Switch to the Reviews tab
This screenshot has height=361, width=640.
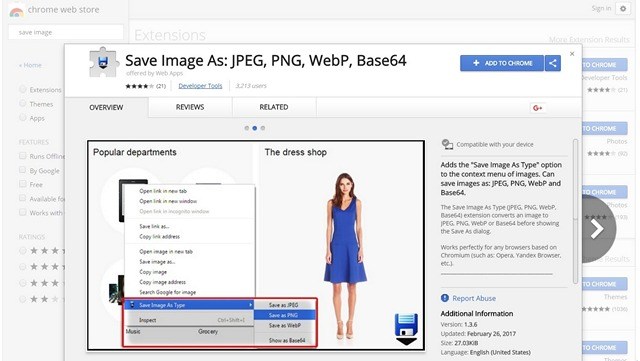tap(190, 107)
